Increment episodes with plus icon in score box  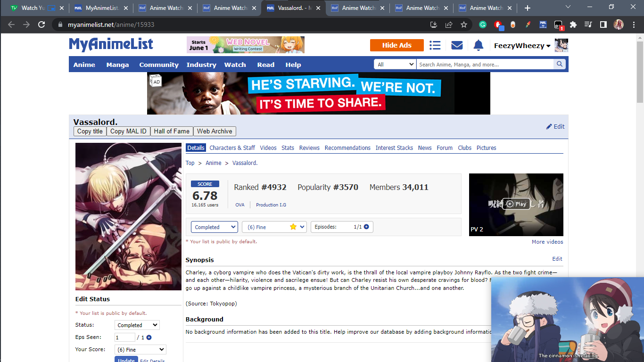click(x=366, y=227)
